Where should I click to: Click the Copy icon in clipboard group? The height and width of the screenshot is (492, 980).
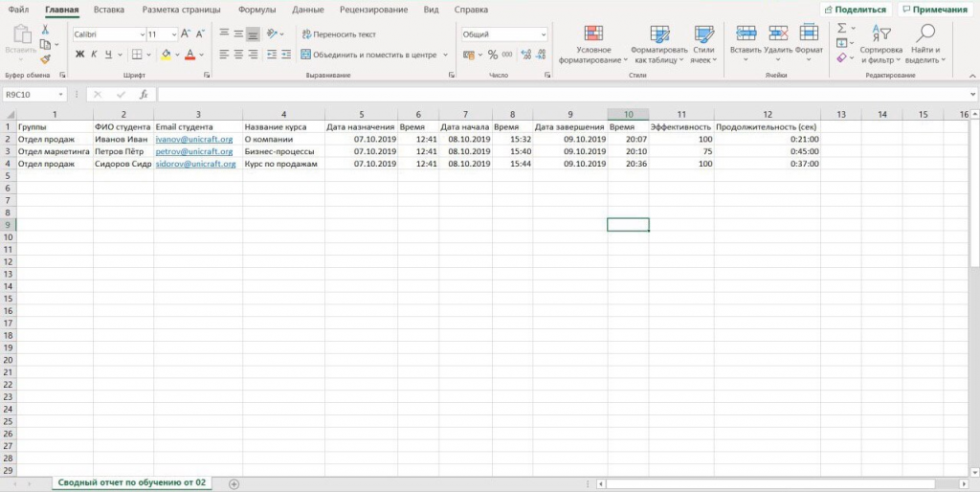click(45, 44)
